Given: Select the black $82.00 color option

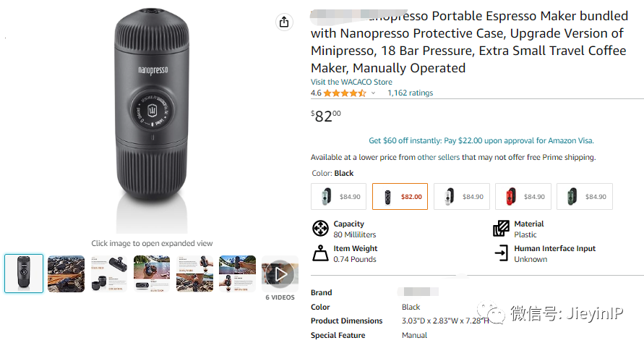Looking at the screenshot, I should 400,196.
